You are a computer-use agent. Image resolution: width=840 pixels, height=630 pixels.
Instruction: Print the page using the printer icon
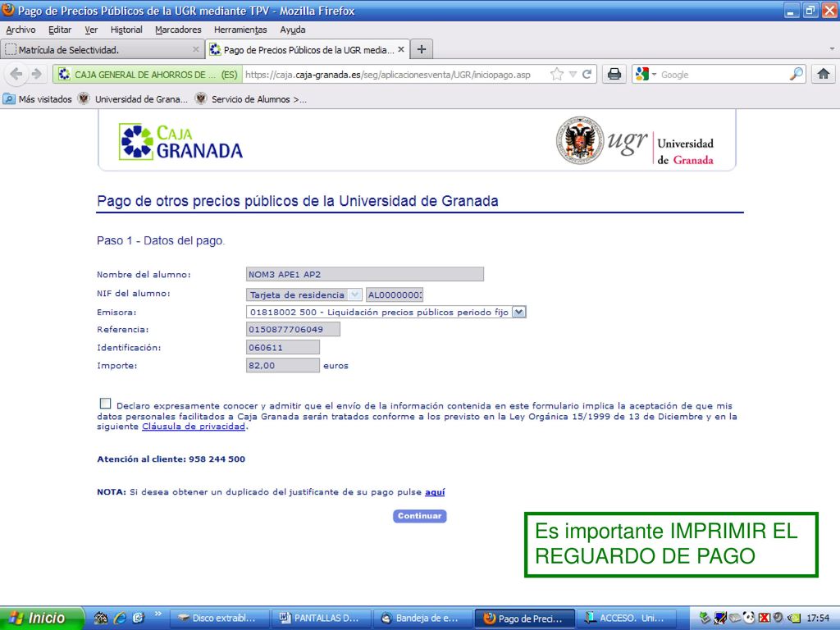(x=614, y=74)
